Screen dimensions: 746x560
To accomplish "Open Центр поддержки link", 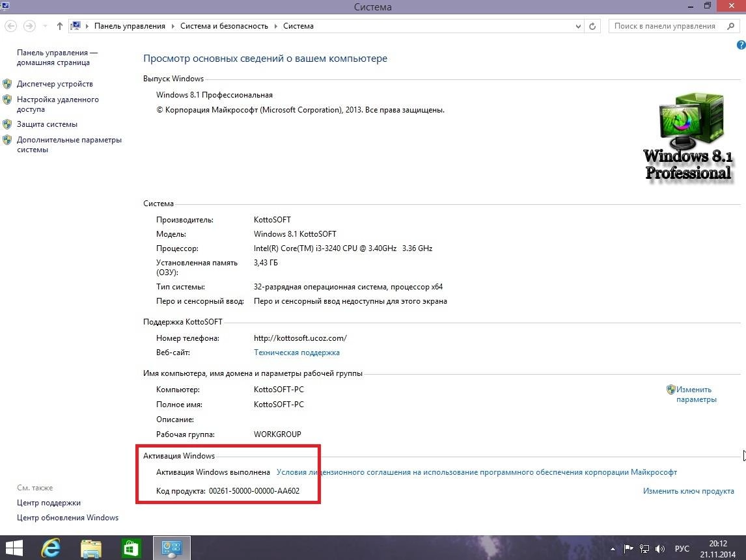I will (49, 503).
